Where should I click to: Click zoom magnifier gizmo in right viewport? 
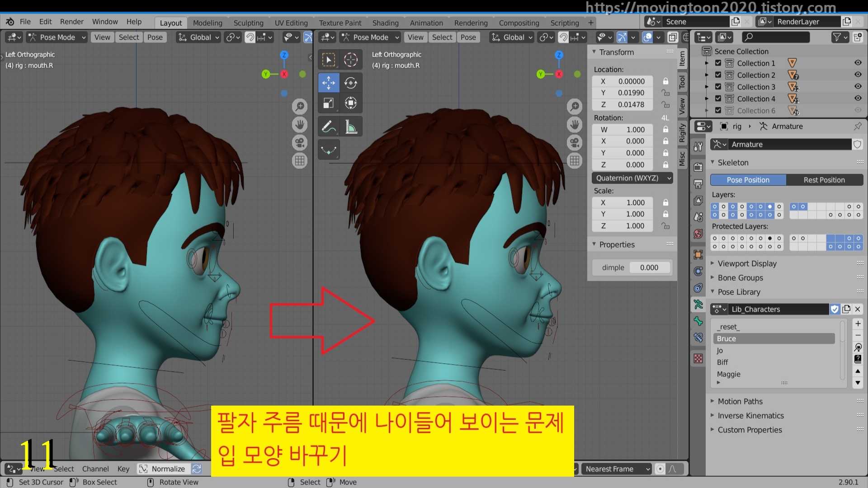pyautogui.click(x=575, y=107)
